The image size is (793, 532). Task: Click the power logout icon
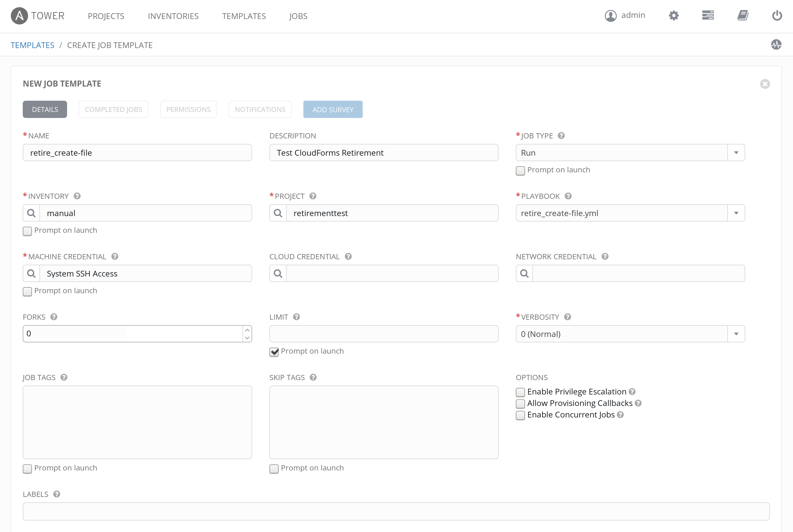(x=777, y=16)
